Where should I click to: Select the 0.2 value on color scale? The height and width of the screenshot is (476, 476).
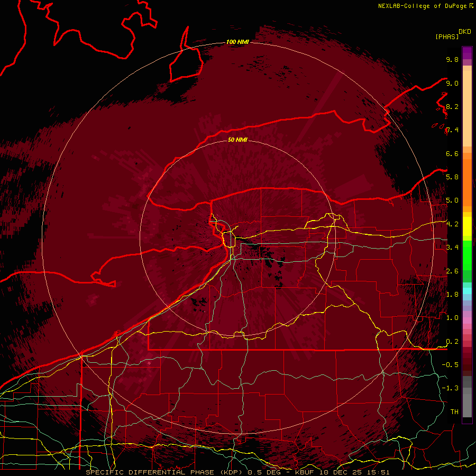(x=452, y=342)
